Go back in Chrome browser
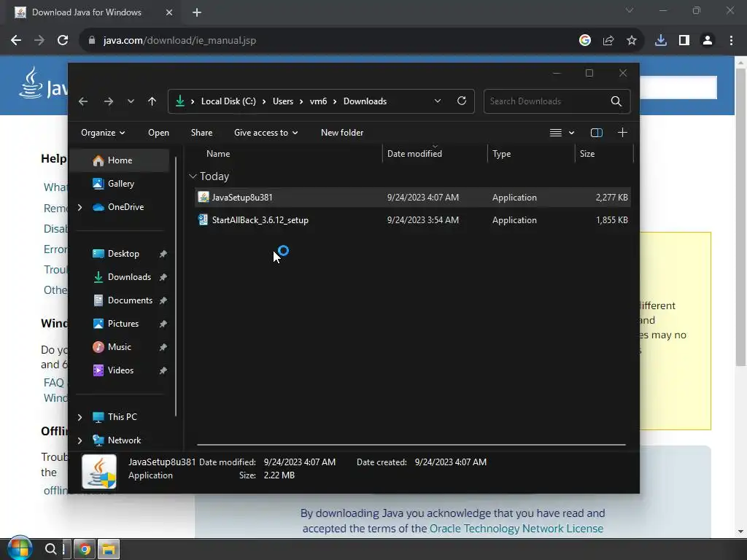The width and height of the screenshot is (747, 560). tap(16, 41)
